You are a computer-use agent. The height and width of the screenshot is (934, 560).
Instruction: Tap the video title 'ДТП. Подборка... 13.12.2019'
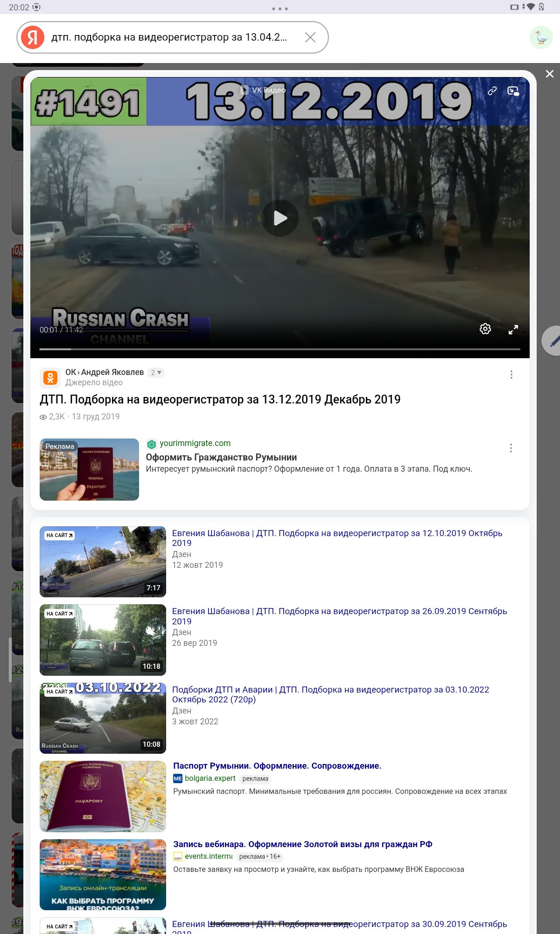coord(220,399)
